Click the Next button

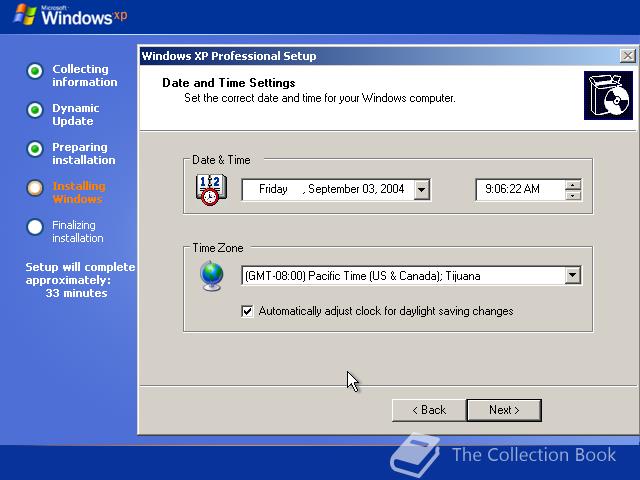[x=504, y=410]
